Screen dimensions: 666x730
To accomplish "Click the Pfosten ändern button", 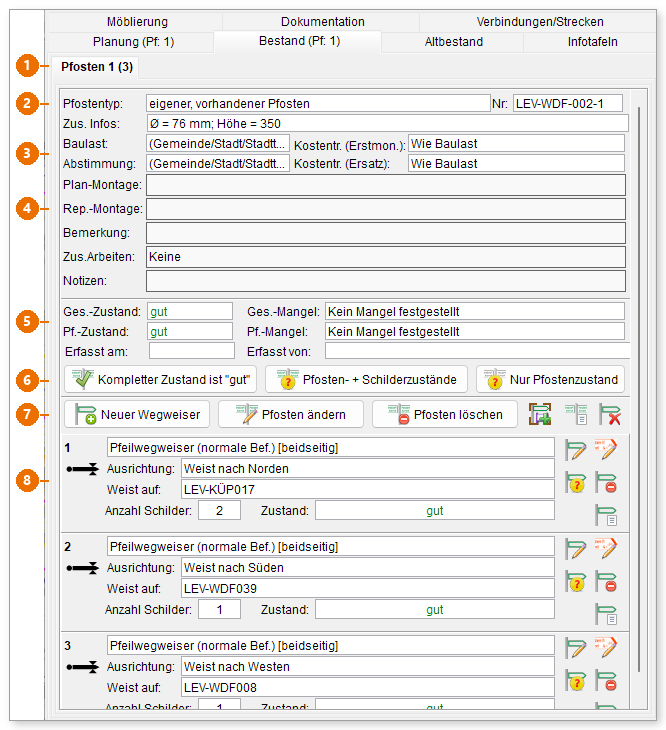I will (291, 414).
